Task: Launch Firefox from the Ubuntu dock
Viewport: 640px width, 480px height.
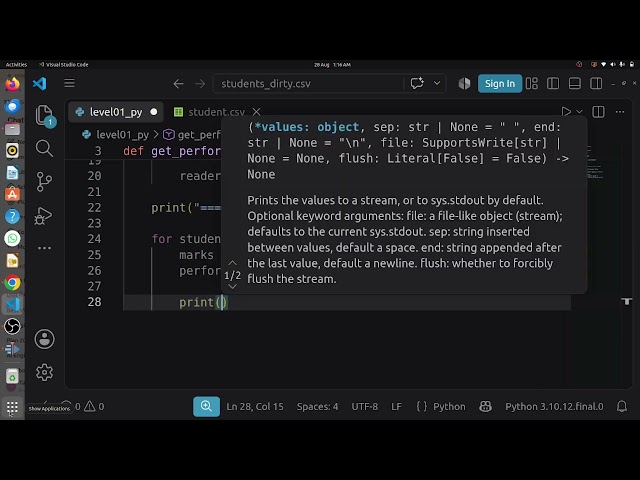Action: click(12, 84)
